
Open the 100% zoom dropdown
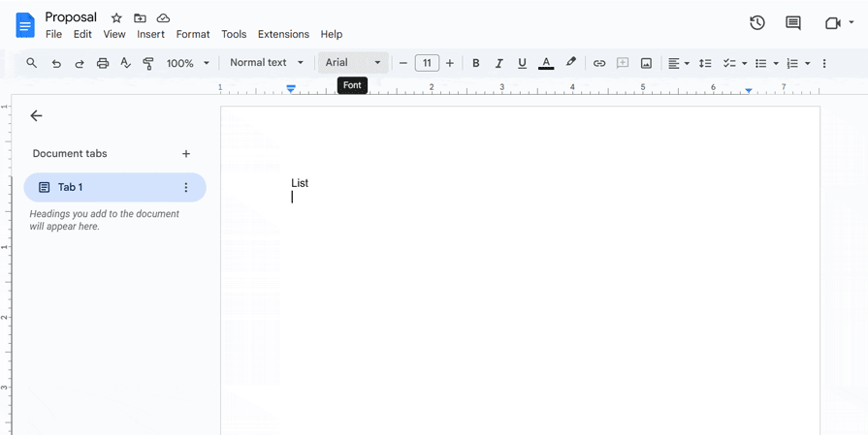pos(187,63)
